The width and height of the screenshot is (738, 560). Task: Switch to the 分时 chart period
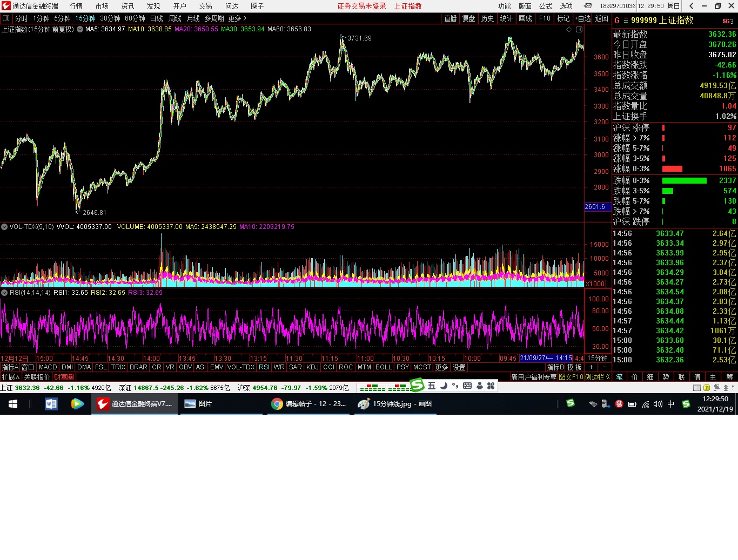pyautogui.click(x=22, y=18)
